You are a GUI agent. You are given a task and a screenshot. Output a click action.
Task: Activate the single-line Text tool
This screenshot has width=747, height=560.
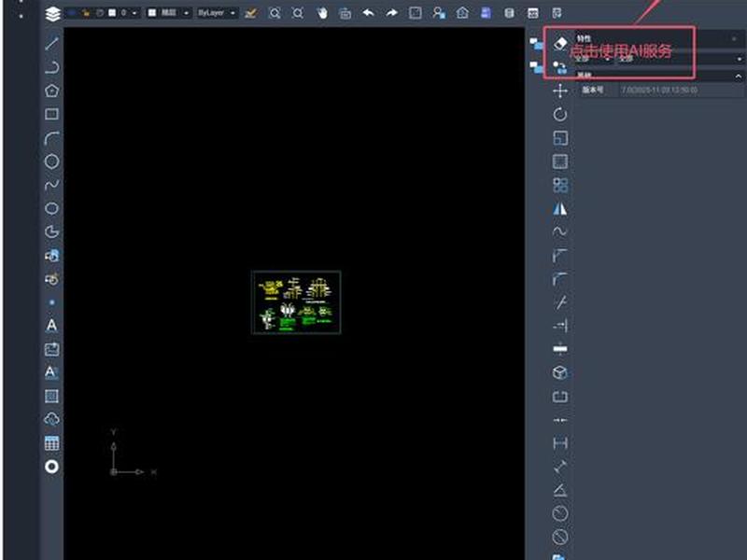52,326
